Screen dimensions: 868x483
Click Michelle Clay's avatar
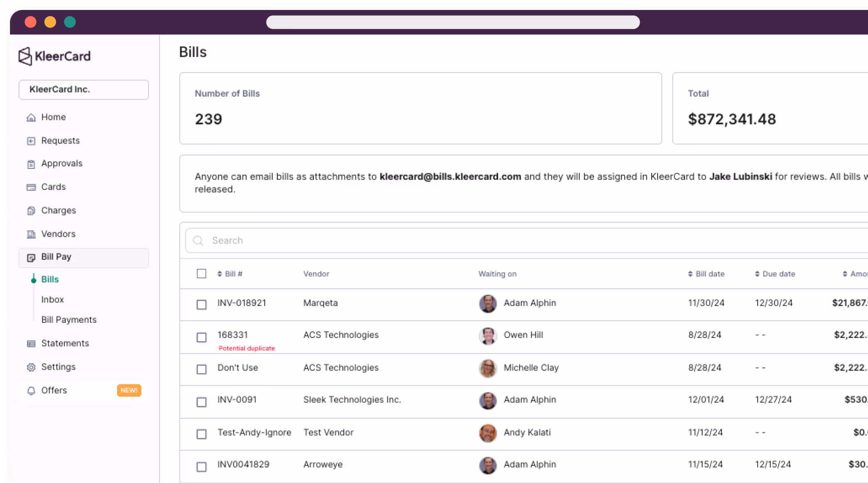tap(488, 368)
